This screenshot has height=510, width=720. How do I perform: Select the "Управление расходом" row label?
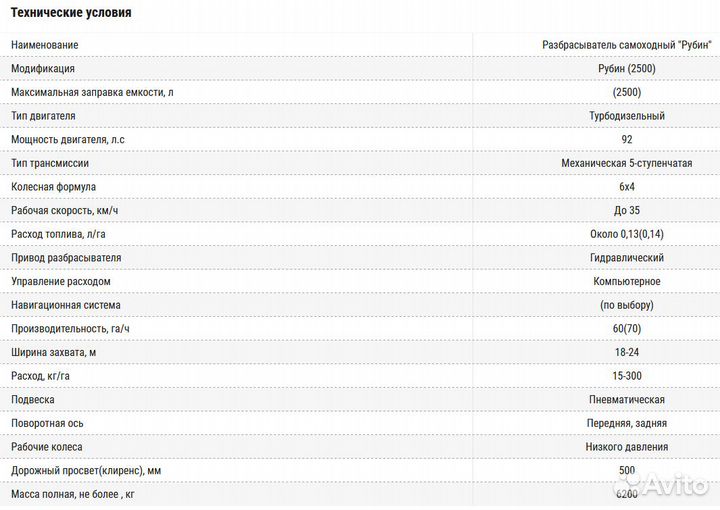[x=60, y=282]
